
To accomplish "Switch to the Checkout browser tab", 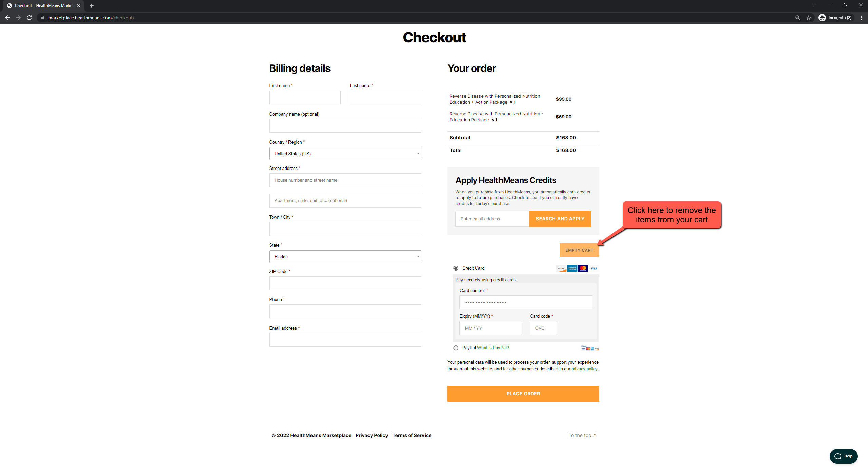I will [42, 5].
